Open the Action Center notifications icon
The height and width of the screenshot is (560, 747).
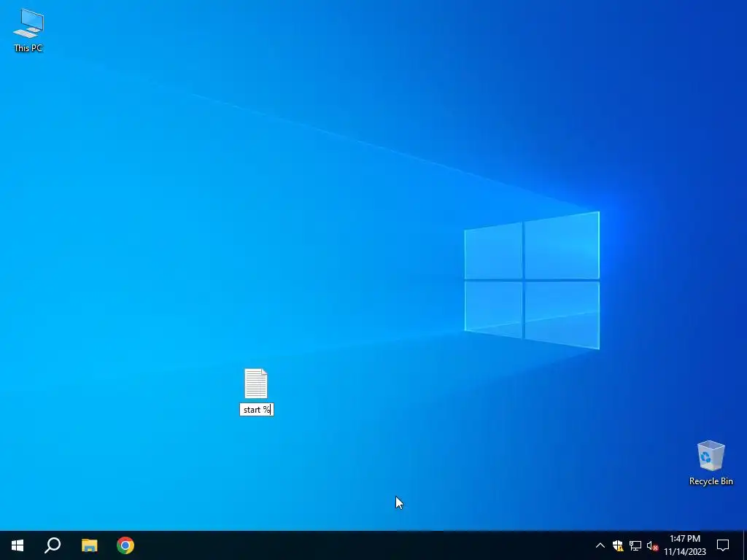coord(723,545)
